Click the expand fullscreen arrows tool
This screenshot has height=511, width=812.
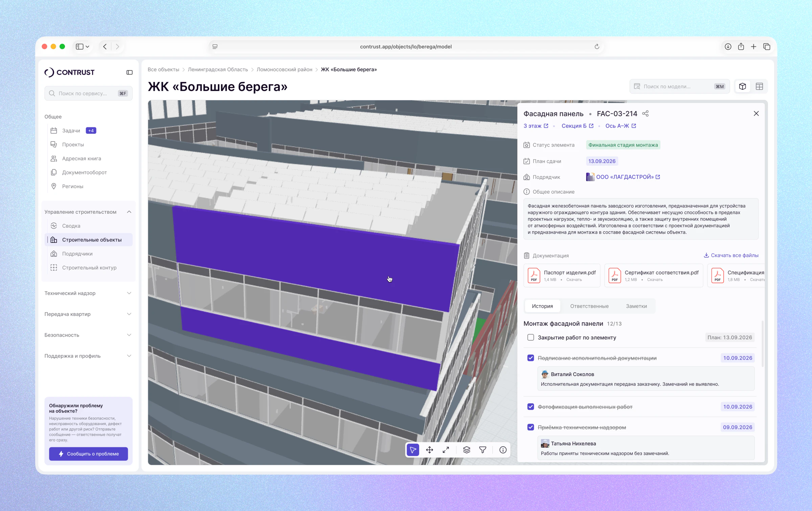446,450
